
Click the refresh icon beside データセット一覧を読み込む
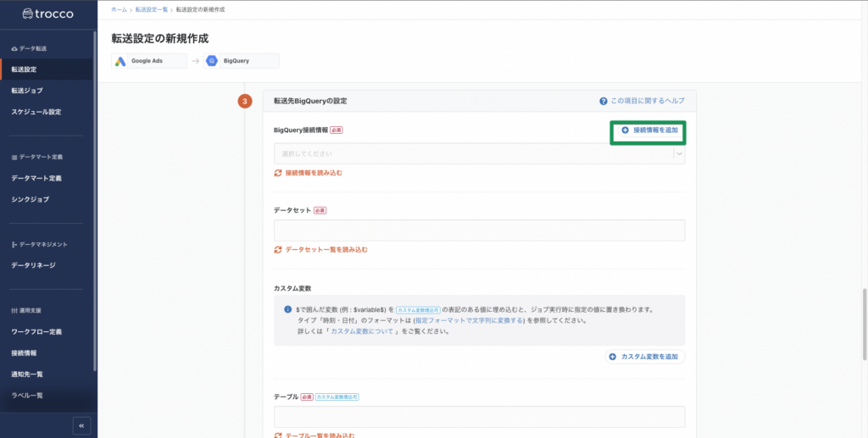point(278,250)
